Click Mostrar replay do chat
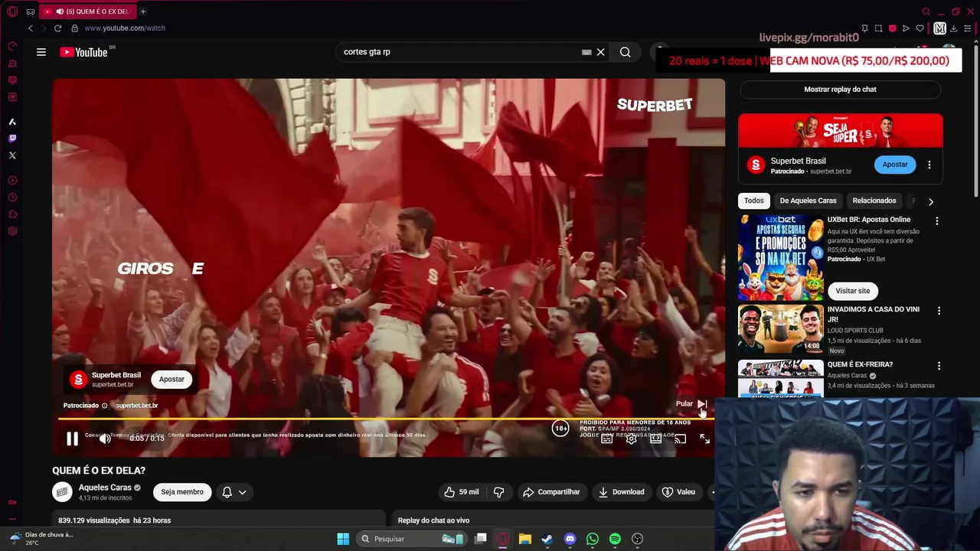Viewport: 980px width, 551px height. [x=840, y=90]
